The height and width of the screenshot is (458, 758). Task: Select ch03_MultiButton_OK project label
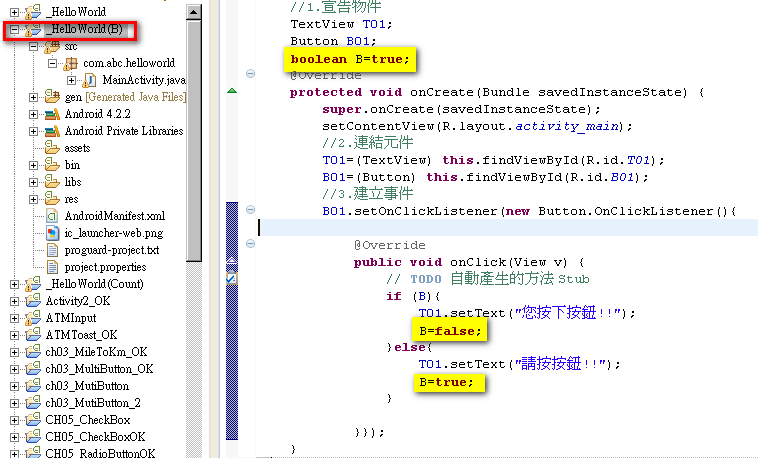[99, 369]
